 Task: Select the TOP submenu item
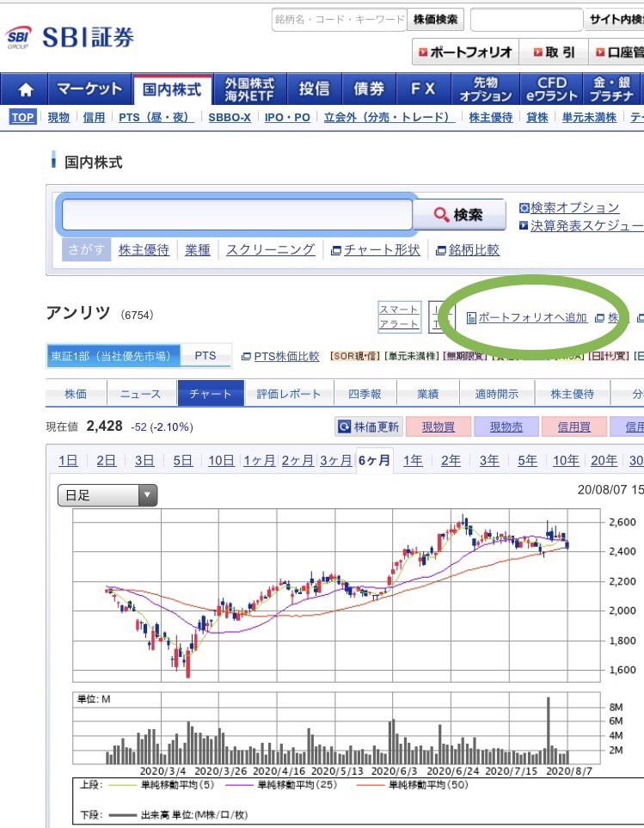[22, 117]
